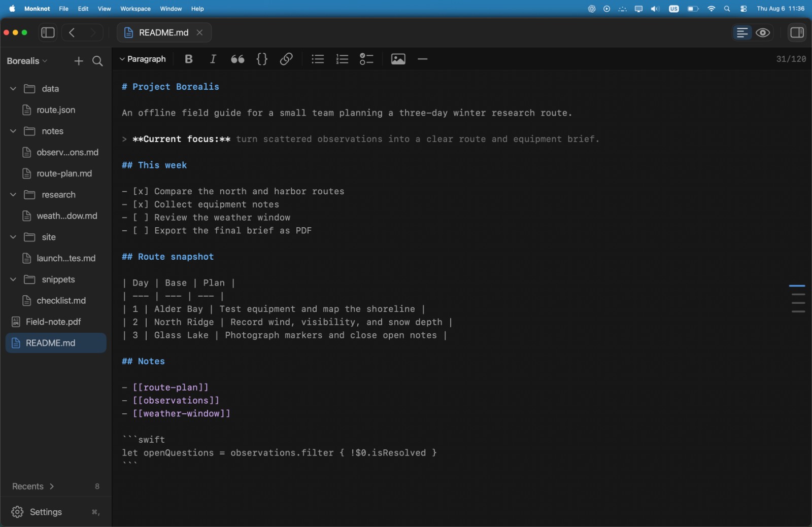Click the 31/120 word counter
Image resolution: width=812 pixels, height=527 pixels.
[x=791, y=59]
